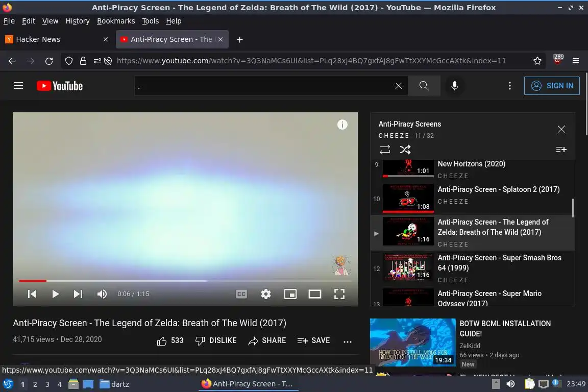Image resolution: width=588 pixels, height=392 pixels.
Task: Open YouTube settings three-dot menu
Action: point(509,86)
